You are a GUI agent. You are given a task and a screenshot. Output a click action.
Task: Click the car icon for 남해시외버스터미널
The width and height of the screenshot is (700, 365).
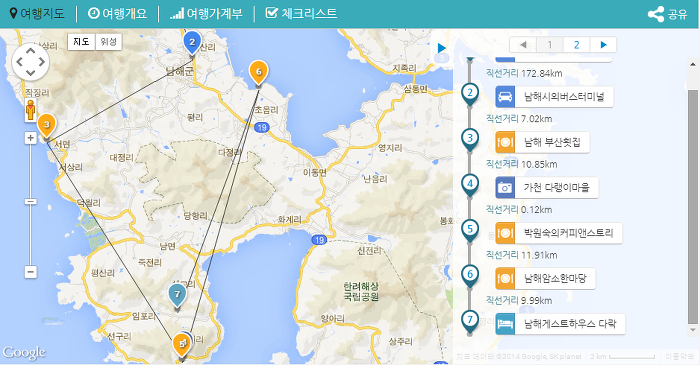pyautogui.click(x=505, y=97)
